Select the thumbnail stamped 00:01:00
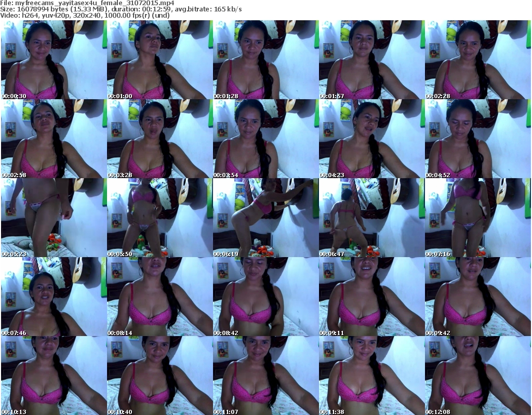This screenshot has width=532, height=415. pyautogui.click(x=160, y=60)
